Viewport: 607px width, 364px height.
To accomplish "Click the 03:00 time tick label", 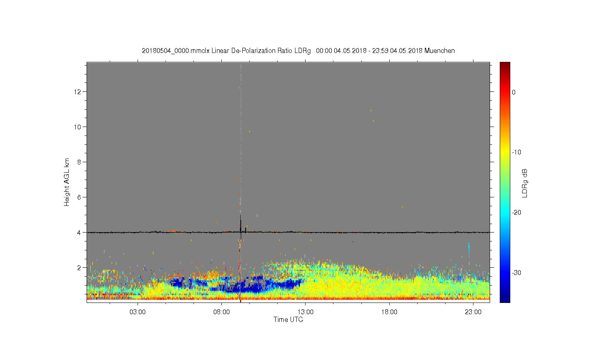I will [x=138, y=312].
